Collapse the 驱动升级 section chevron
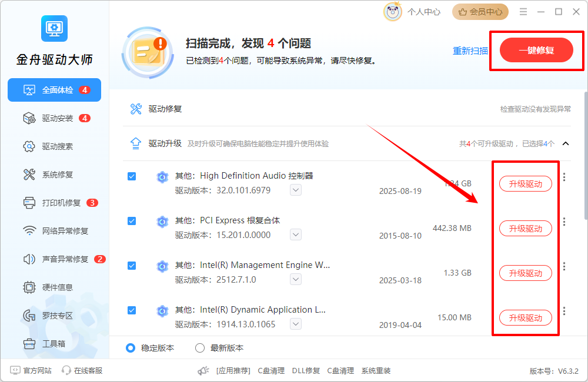Screen dimensions: 588x382 pos(566,143)
